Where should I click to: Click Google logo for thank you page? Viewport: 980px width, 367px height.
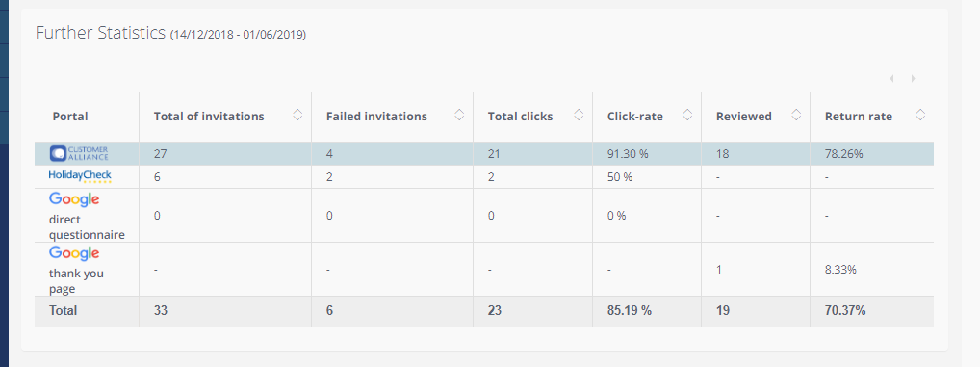click(x=74, y=253)
